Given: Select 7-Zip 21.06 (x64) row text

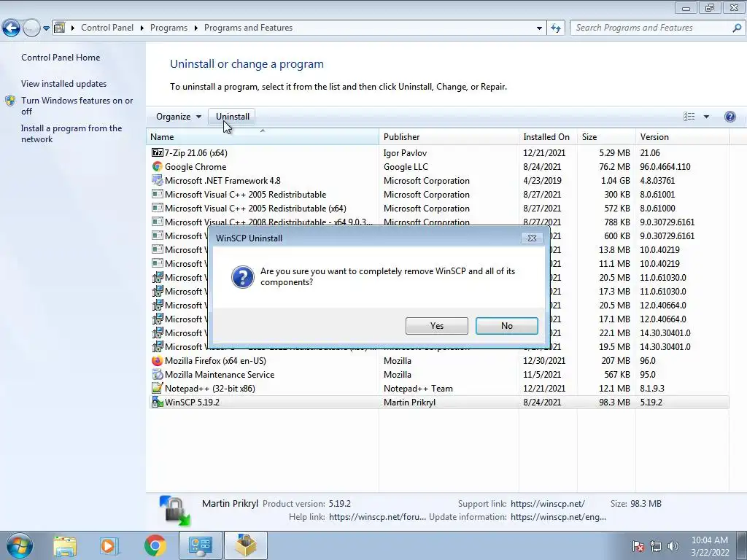Looking at the screenshot, I should point(196,153).
